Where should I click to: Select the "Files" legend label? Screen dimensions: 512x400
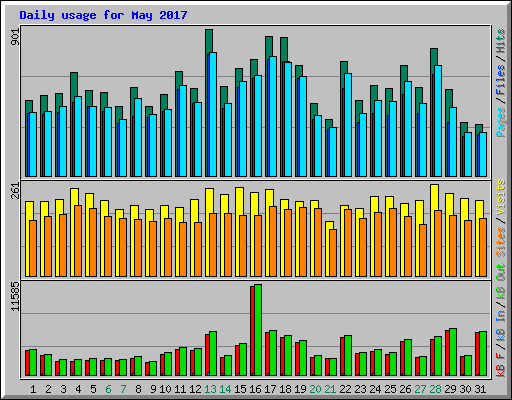click(x=501, y=79)
